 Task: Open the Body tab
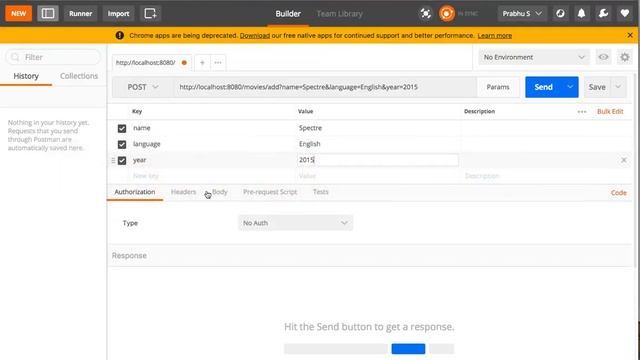coord(220,192)
